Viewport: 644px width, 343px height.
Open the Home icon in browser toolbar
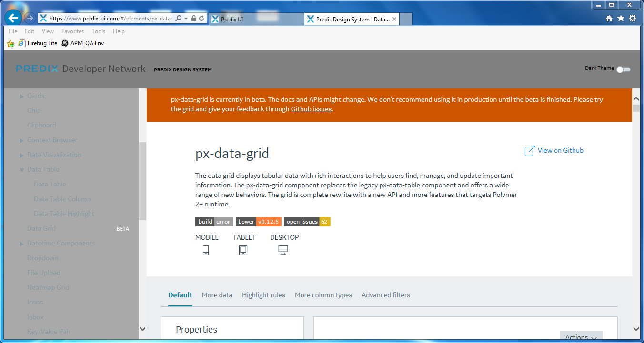coord(609,19)
